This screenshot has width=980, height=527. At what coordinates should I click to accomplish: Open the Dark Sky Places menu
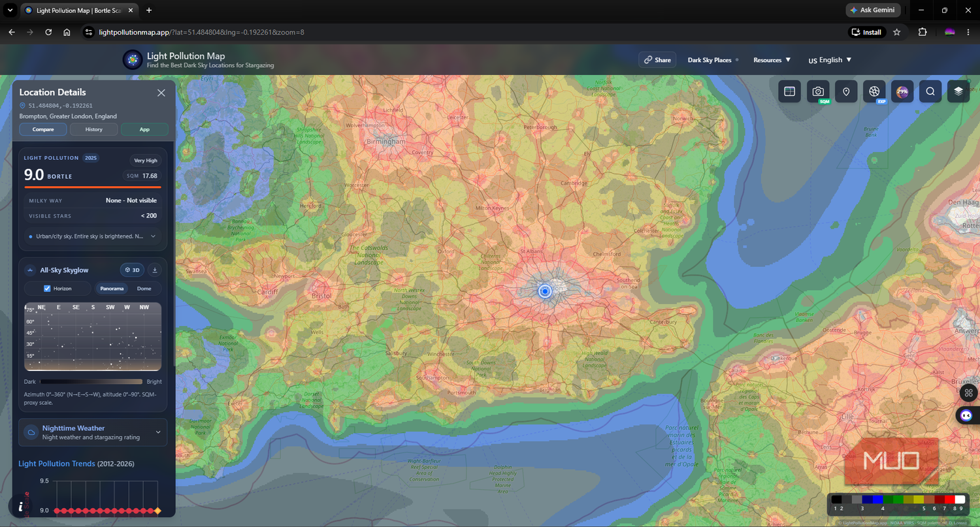tap(710, 60)
